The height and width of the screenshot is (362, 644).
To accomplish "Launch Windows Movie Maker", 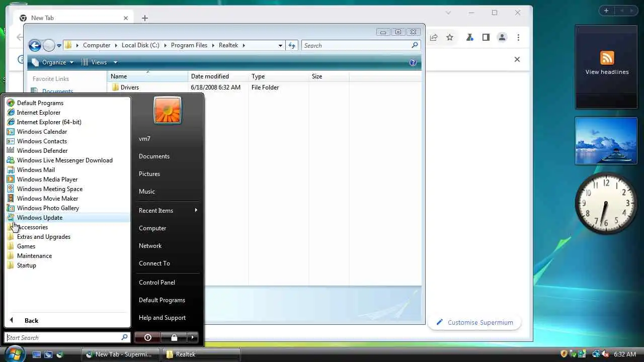I will click(67, 199).
